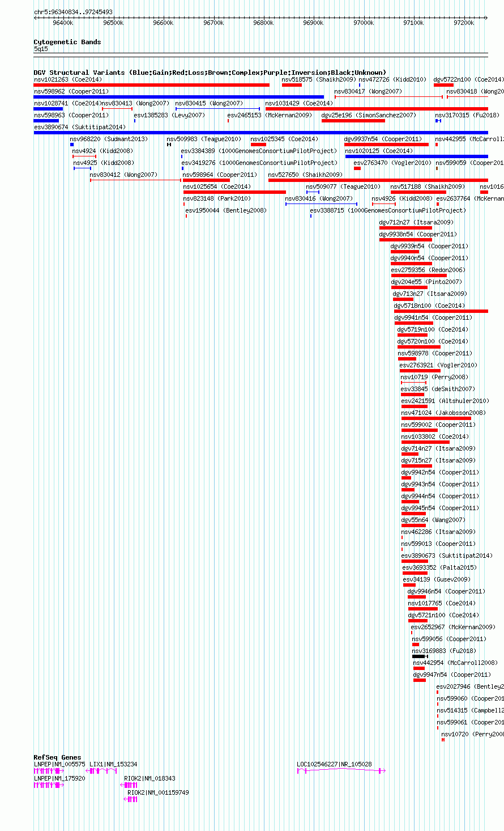
Task: Click the nsv1021263 (Coe2014) variant label
Action: pyautogui.click(x=68, y=80)
